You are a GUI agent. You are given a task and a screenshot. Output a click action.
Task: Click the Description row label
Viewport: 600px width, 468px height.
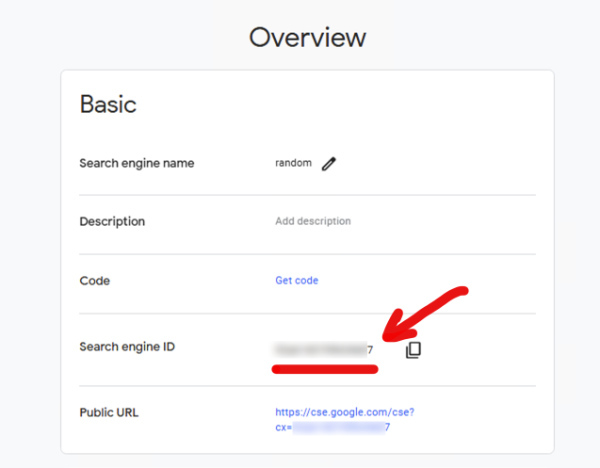pos(112,221)
